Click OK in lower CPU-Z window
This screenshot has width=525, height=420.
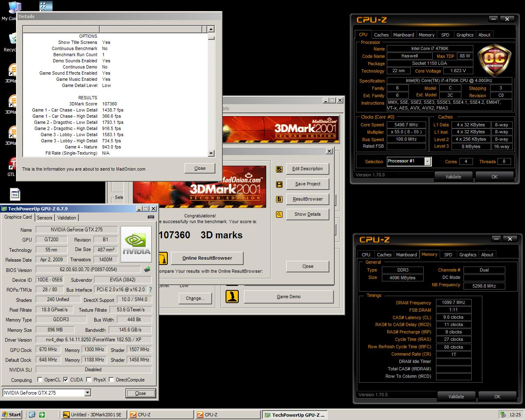click(497, 397)
